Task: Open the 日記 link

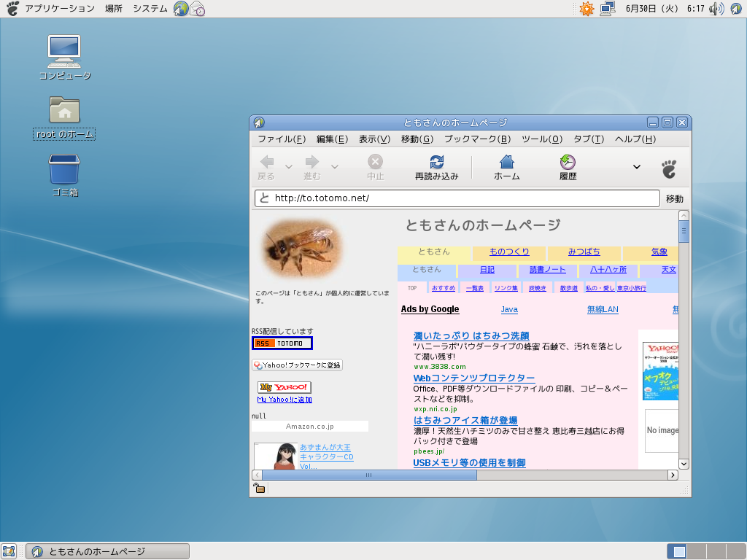Action: pos(487,270)
